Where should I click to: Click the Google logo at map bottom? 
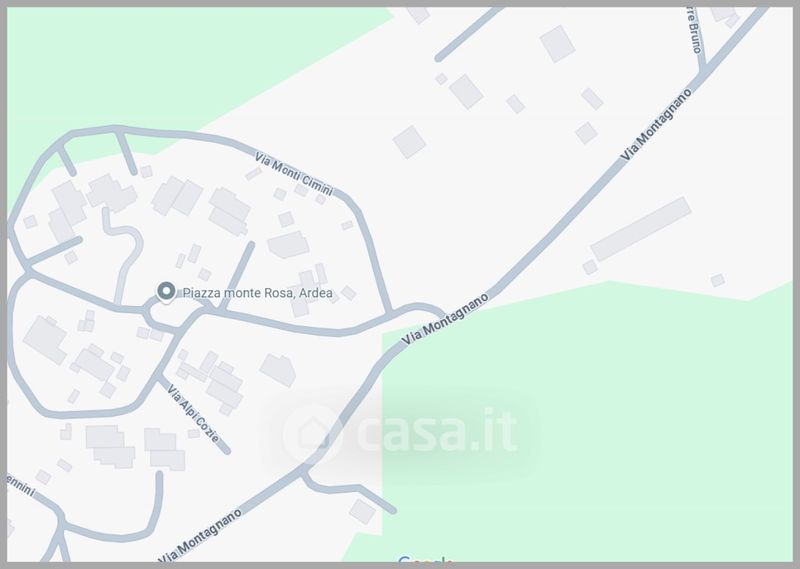coord(425,561)
